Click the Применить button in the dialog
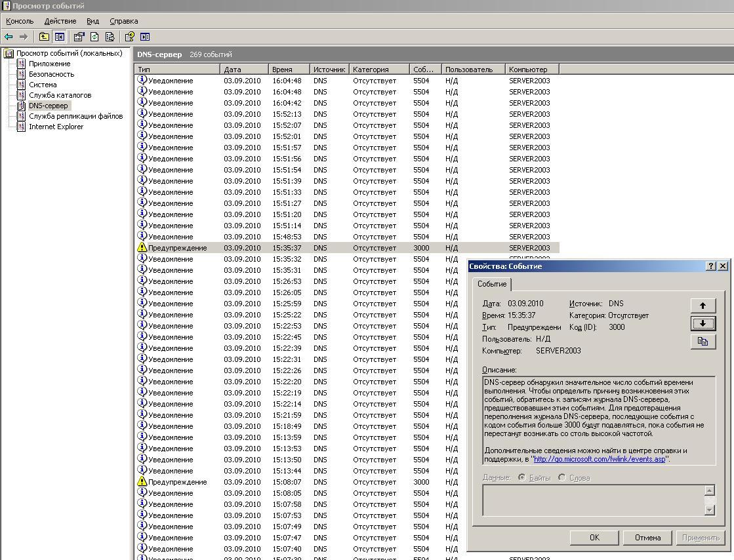The width and height of the screenshot is (734, 560). coord(701,538)
